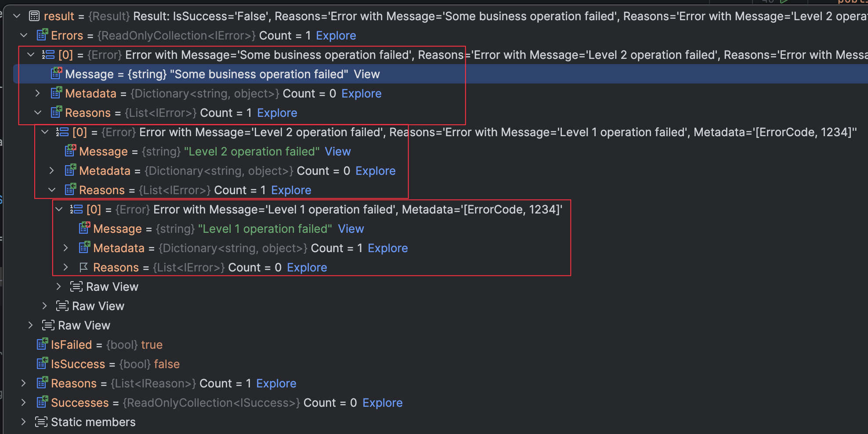868x434 pixels.
Task: Click View for "Level 1 operation failed"
Action: 351,229
